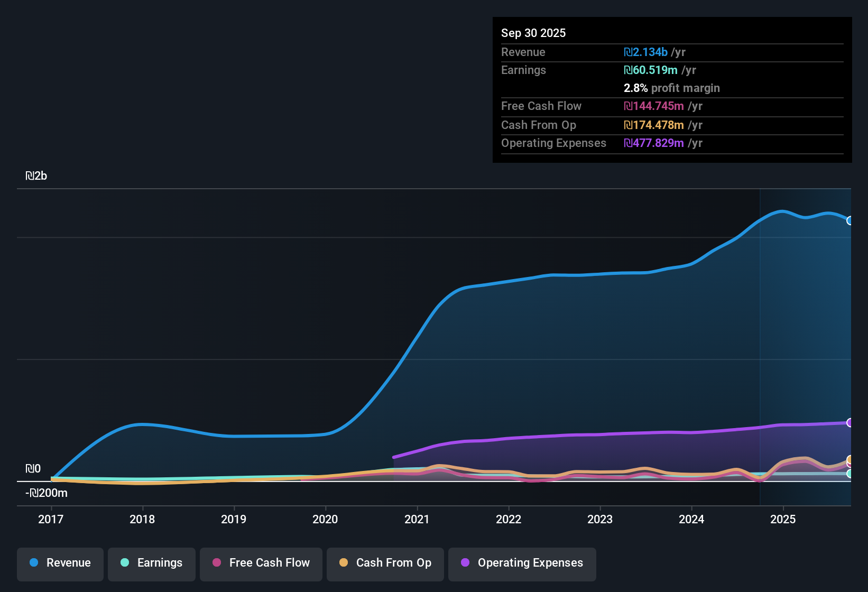Expand the Free Cash Flow legend entry
The height and width of the screenshot is (592, 868).
(261, 563)
